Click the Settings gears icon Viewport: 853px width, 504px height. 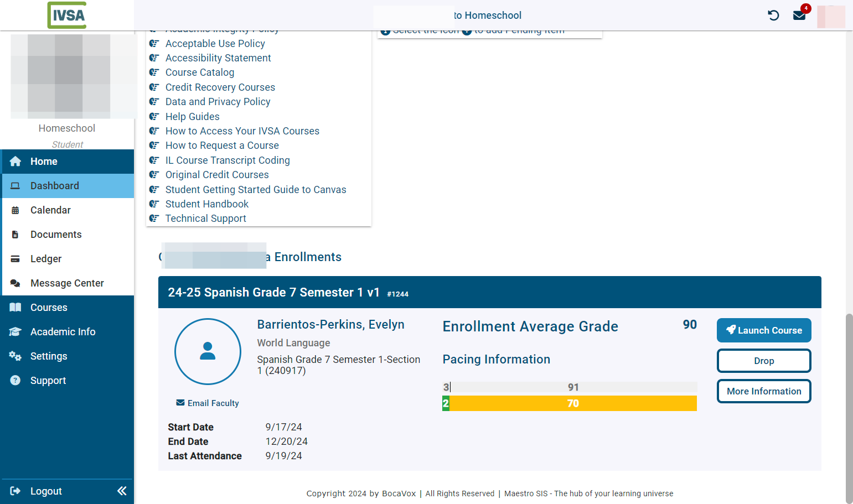(x=15, y=356)
